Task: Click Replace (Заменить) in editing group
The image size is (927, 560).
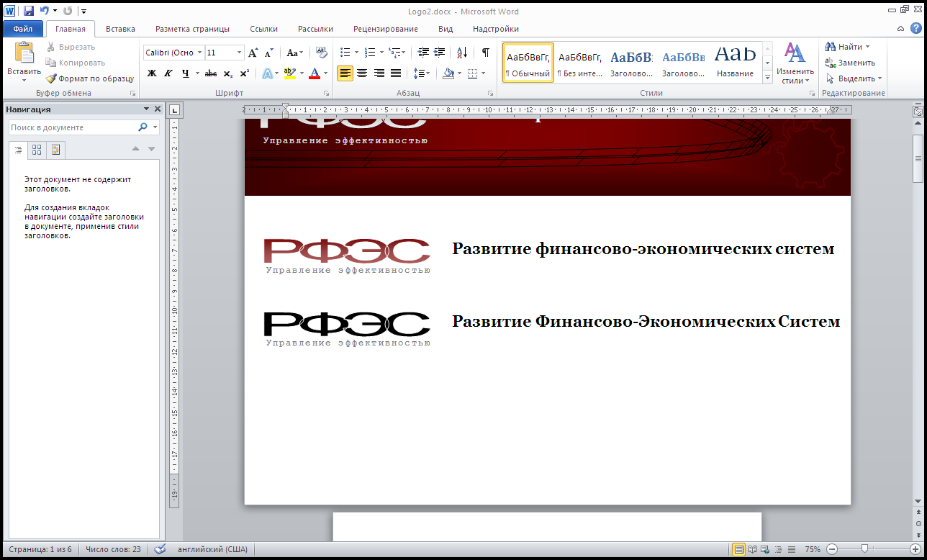Action: pos(850,63)
